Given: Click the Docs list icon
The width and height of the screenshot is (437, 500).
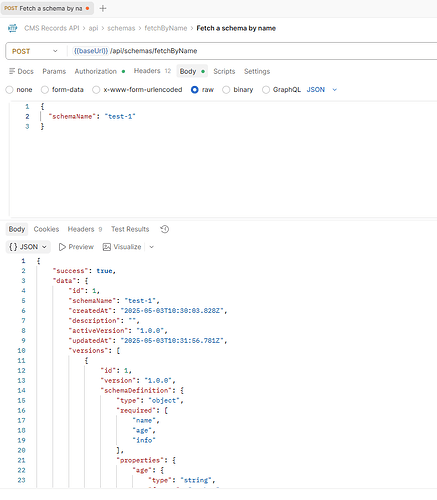Looking at the screenshot, I should pos(12,71).
